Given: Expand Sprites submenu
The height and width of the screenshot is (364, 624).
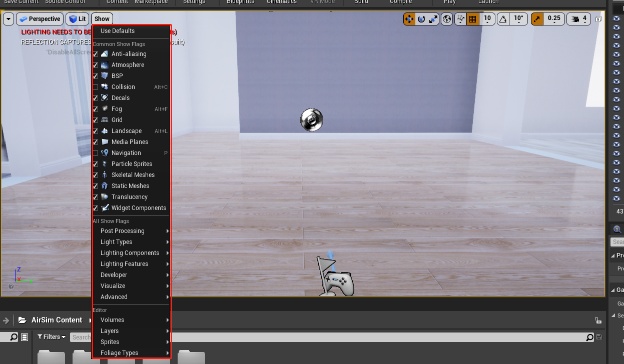Looking at the screenshot, I should pyautogui.click(x=131, y=342).
